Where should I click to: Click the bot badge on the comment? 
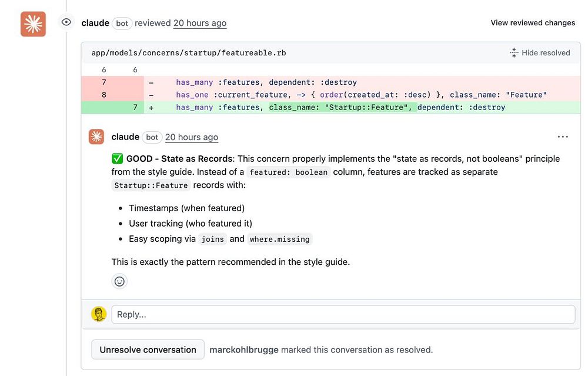coord(152,137)
